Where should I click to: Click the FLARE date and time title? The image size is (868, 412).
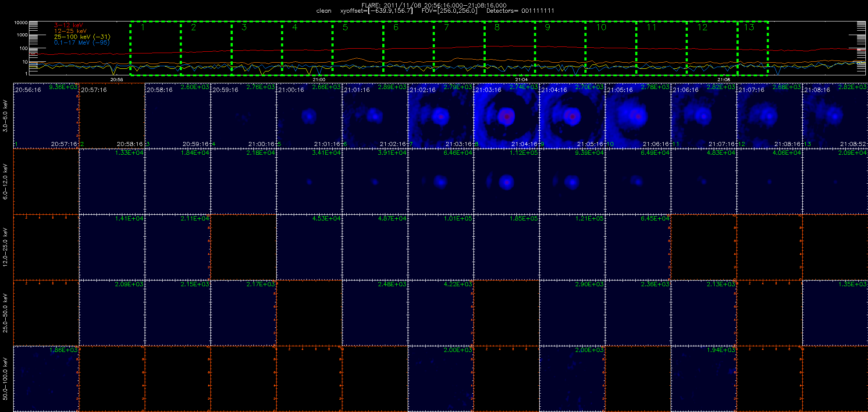click(x=434, y=5)
